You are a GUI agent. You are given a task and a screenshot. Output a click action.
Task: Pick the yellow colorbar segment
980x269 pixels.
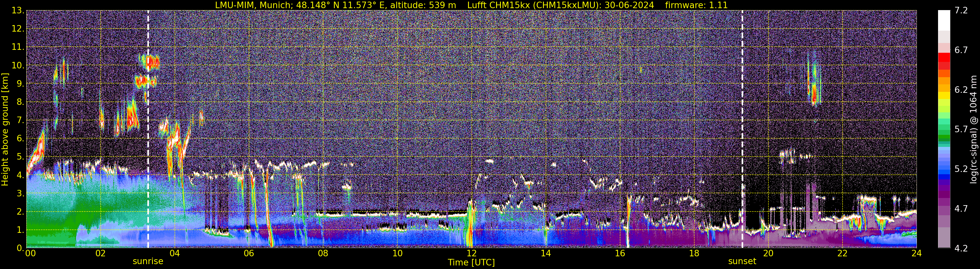tap(944, 96)
